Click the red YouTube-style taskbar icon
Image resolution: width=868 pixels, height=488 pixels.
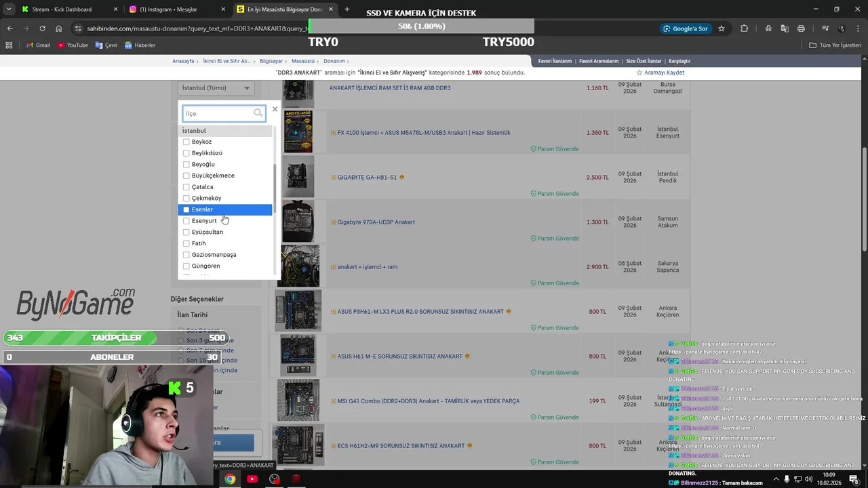(x=252, y=479)
